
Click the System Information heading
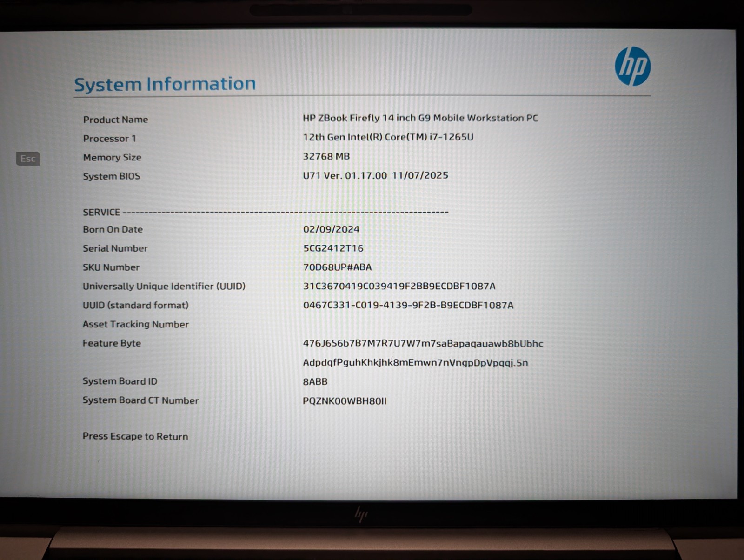coord(165,84)
